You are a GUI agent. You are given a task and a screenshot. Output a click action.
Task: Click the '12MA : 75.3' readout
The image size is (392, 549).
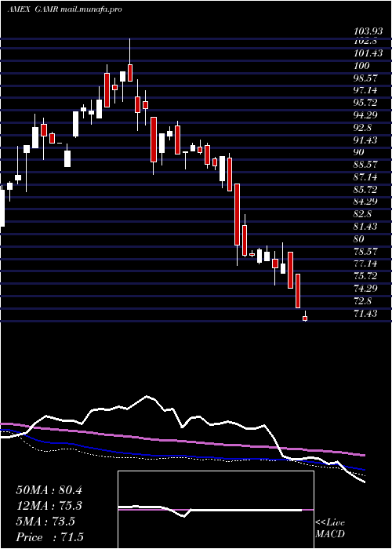(49, 506)
